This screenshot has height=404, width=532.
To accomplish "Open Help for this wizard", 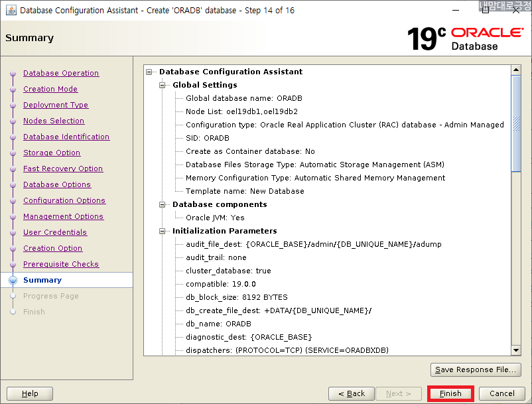I will click(x=30, y=393).
